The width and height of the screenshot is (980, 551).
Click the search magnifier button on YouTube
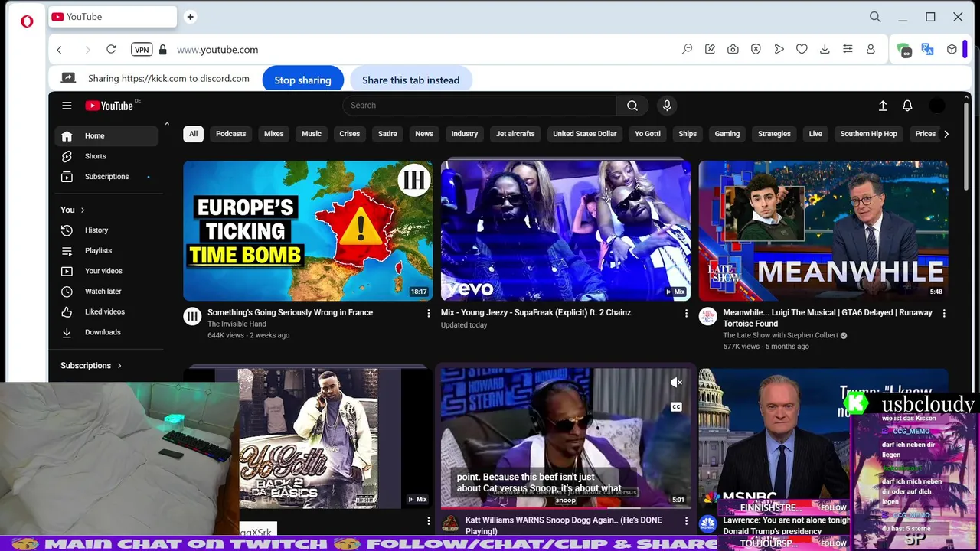(632, 106)
